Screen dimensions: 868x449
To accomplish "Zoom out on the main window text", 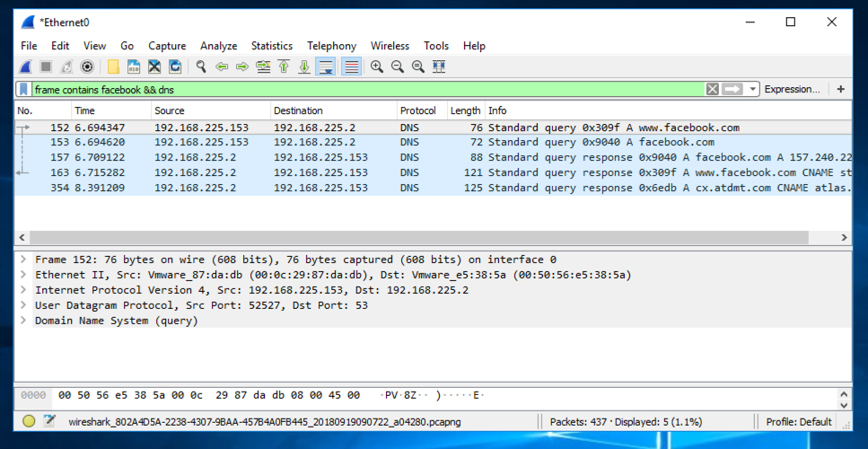I will (x=398, y=67).
